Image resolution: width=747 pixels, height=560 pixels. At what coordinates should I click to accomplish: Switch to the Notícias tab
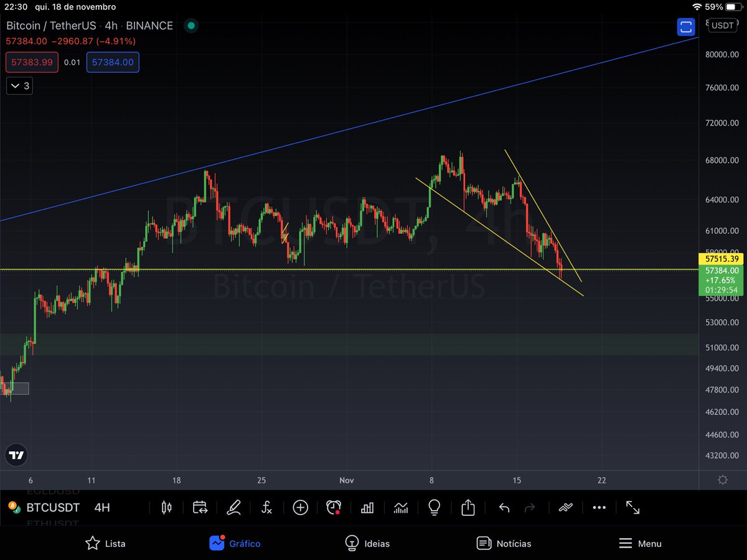click(x=504, y=543)
